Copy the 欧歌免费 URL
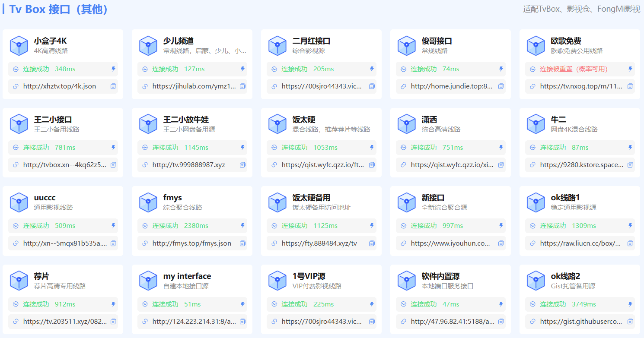Viewport: 644px width, 338px height. click(630, 86)
